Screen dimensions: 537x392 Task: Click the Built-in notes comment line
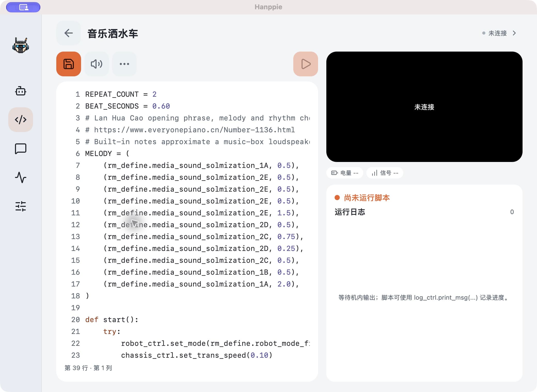pyautogui.click(x=198, y=142)
